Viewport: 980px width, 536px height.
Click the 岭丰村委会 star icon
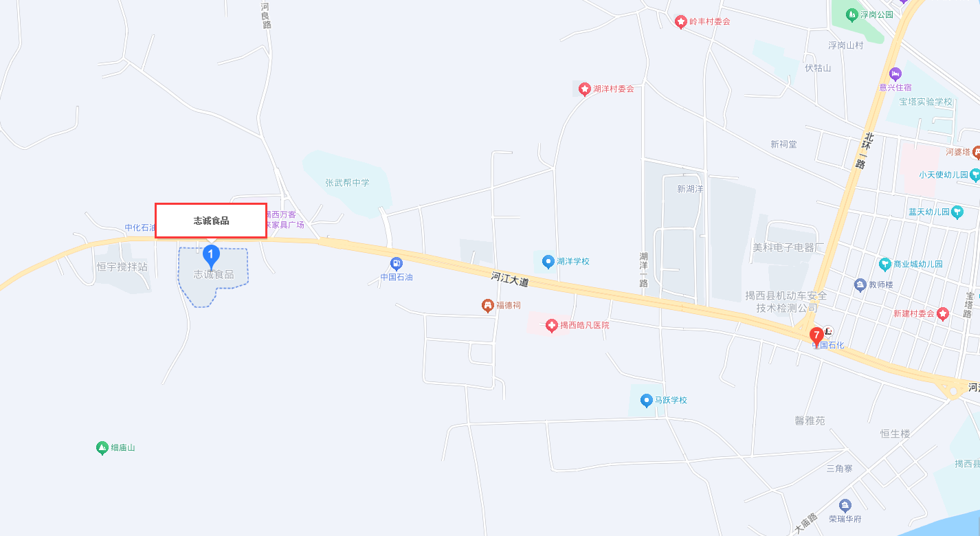pyautogui.click(x=681, y=22)
